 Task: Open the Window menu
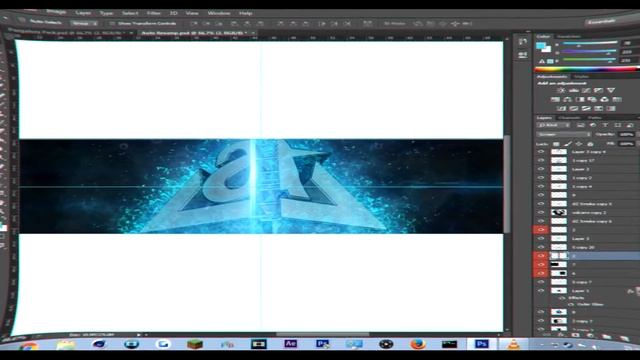(x=219, y=13)
